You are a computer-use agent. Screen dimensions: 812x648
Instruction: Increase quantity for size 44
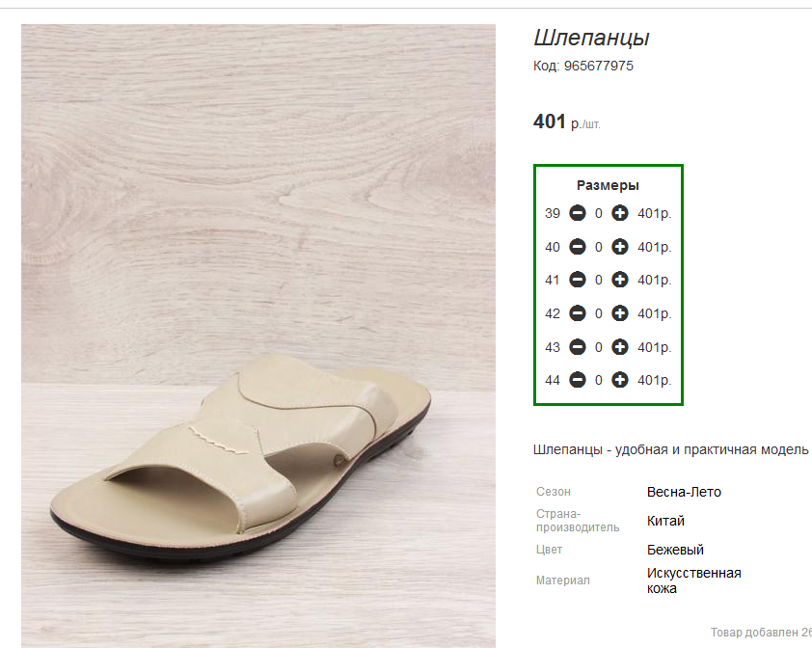point(619,380)
